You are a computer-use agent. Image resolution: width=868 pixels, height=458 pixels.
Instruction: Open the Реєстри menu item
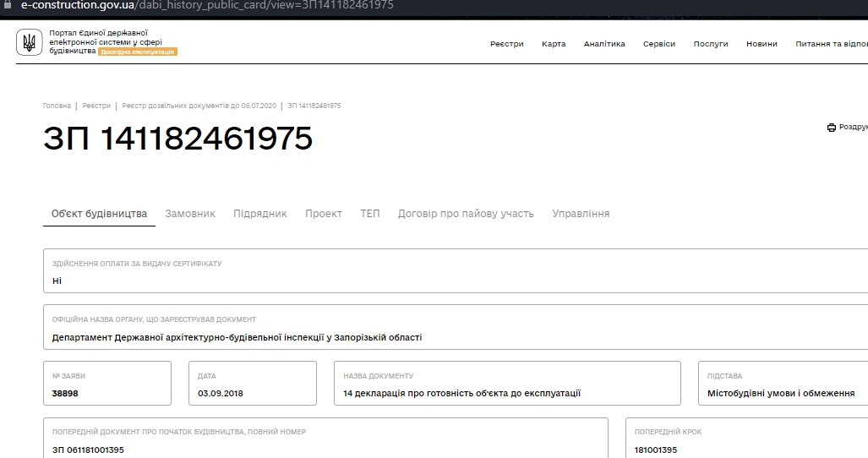click(506, 44)
